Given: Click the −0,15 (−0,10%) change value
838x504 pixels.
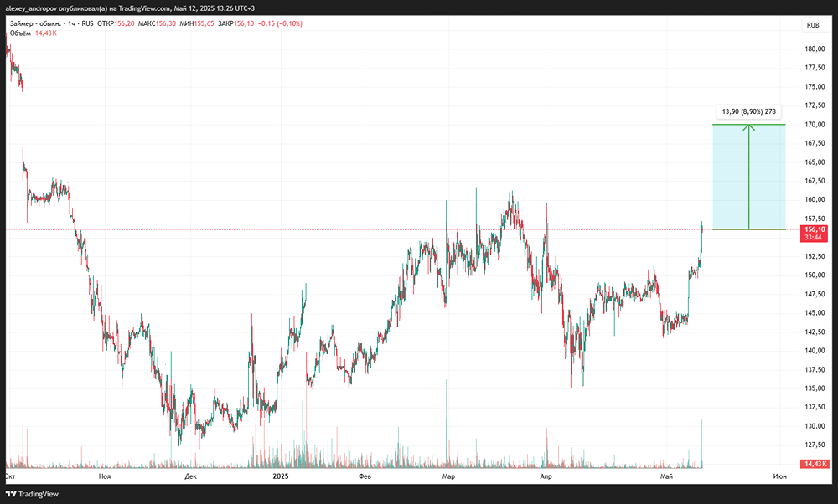Looking at the screenshot, I should (280, 23).
